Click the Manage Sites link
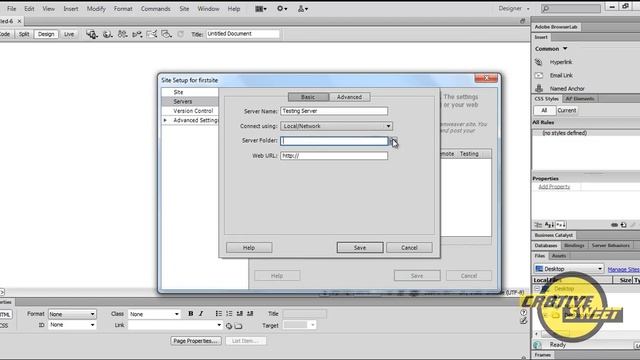 (x=624, y=269)
